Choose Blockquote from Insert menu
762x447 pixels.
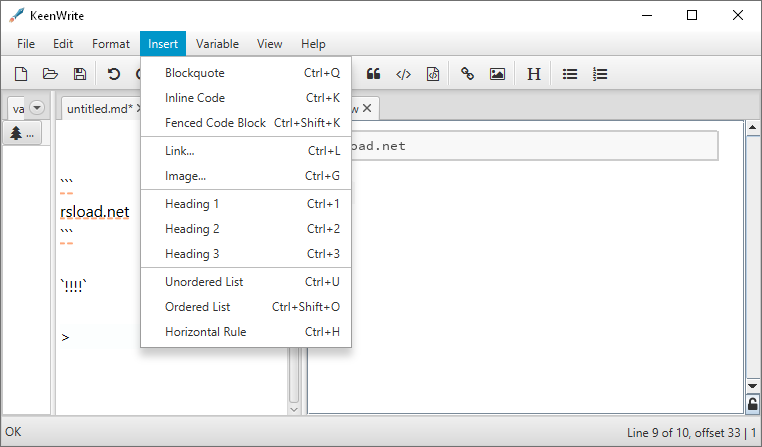(x=246, y=73)
